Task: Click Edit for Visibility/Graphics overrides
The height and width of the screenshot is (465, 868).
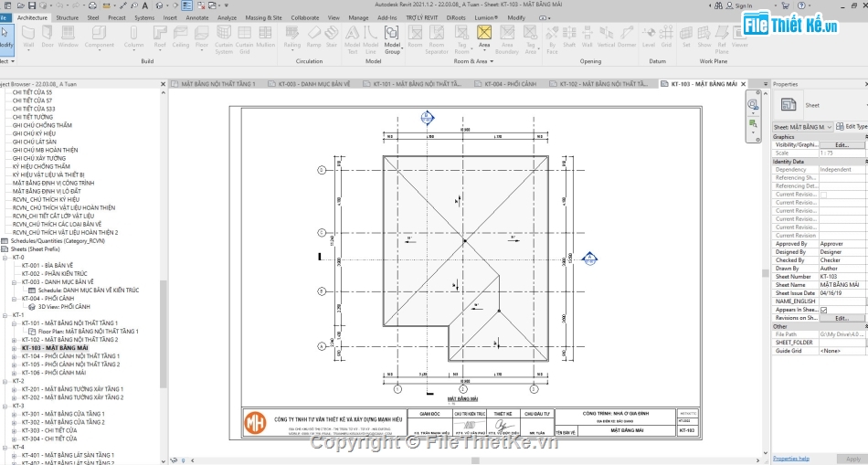Action: coord(842,145)
